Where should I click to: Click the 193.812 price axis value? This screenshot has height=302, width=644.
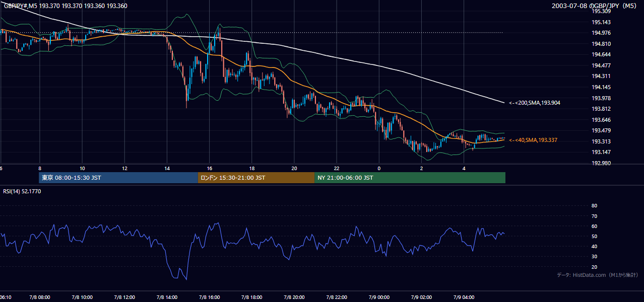coord(601,109)
